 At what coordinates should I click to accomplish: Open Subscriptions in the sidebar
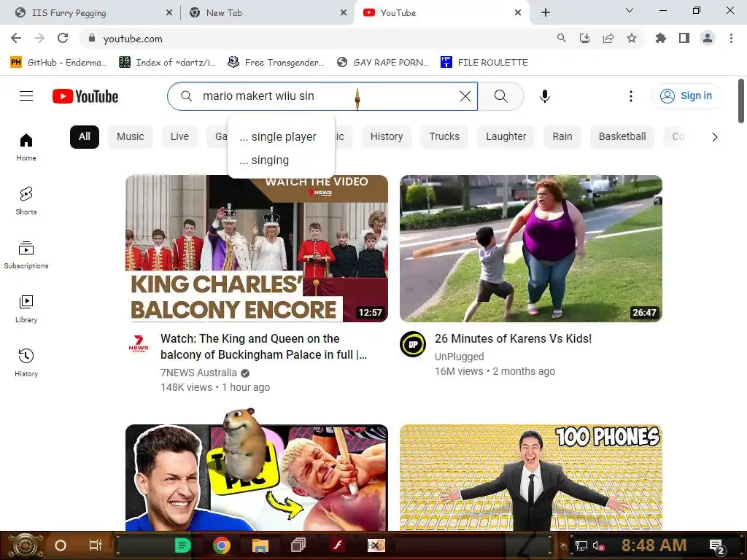tap(26, 254)
